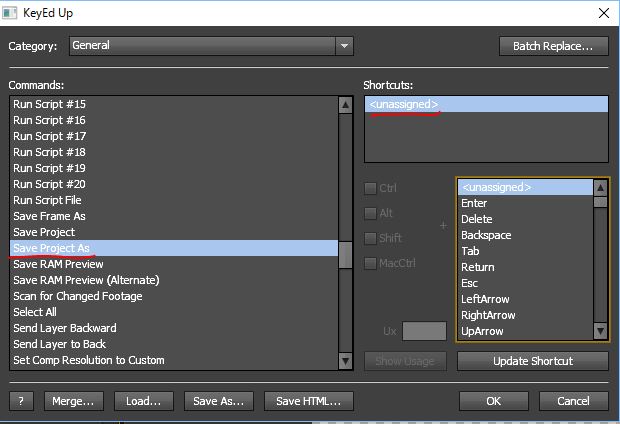Click the Ux input field
The height and width of the screenshot is (424, 620).
point(424,331)
